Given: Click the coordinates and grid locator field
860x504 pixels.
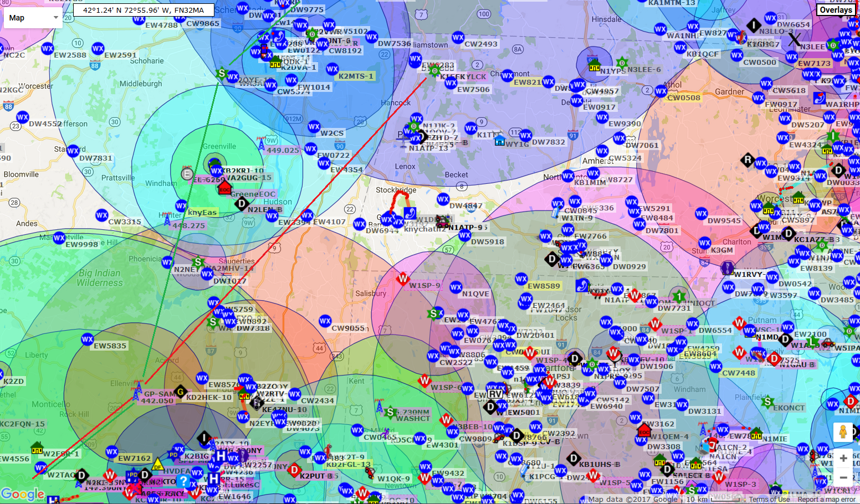Looking at the screenshot, I should pyautogui.click(x=144, y=10).
